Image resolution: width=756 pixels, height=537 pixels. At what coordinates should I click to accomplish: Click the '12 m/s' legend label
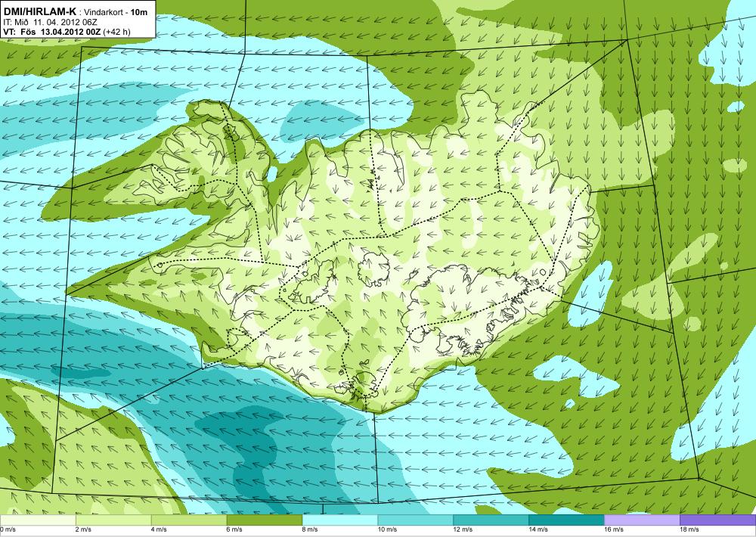[x=463, y=529]
